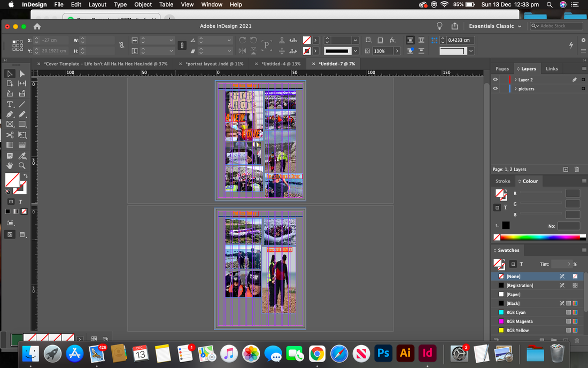The image size is (588, 368).
Task: Set formatting affects container in toolbox
Action: 11,202
